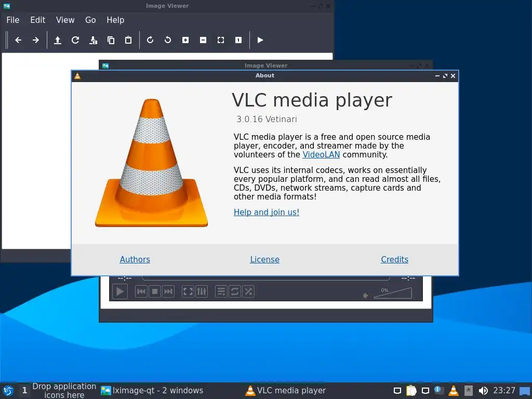This screenshot has height=399, width=532.
Task: Open the Lubuntu start menu icon on the panel
Action: coord(8,391)
